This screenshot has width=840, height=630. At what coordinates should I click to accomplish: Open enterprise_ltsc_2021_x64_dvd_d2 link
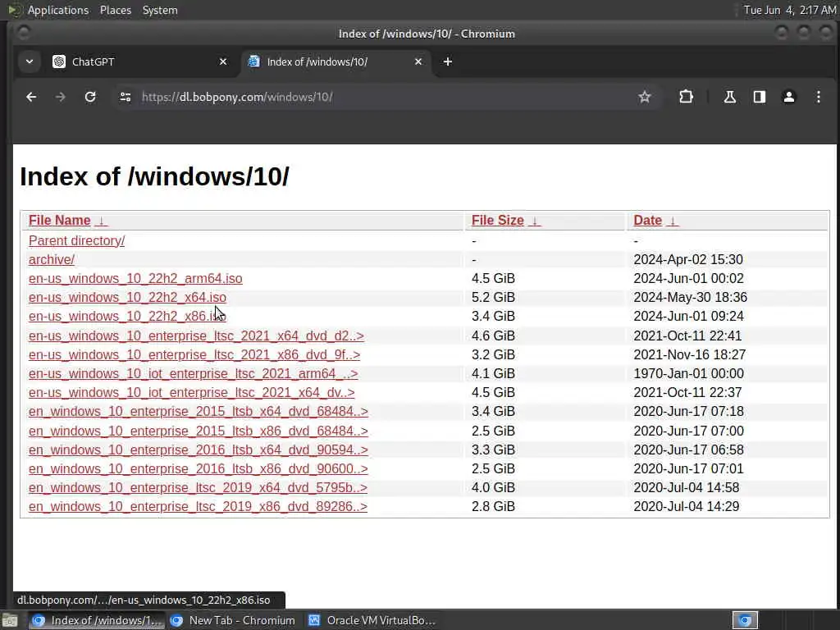[x=197, y=336]
